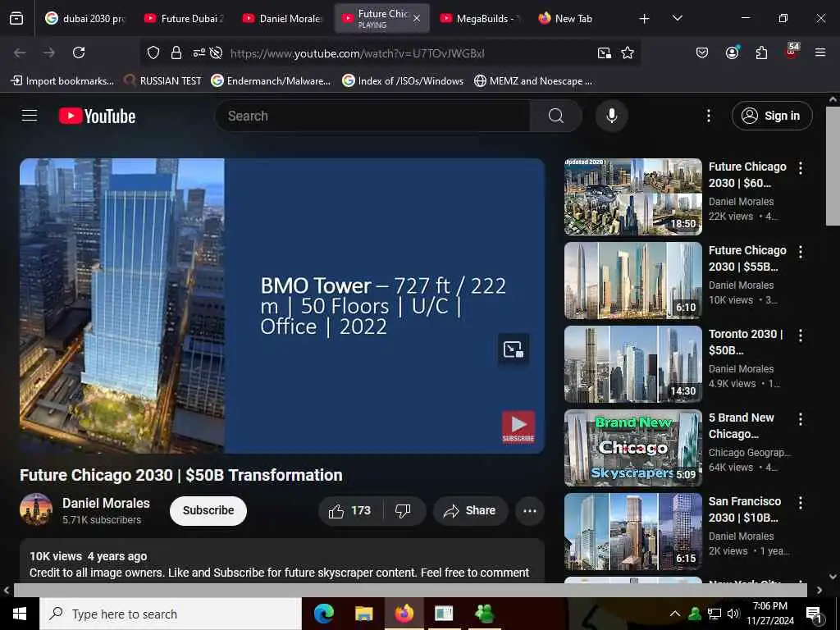Open the Endermanch/Malware bookmark
Image resolution: width=840 pixels, height=630 pixels.
click(x=271, y=81)
